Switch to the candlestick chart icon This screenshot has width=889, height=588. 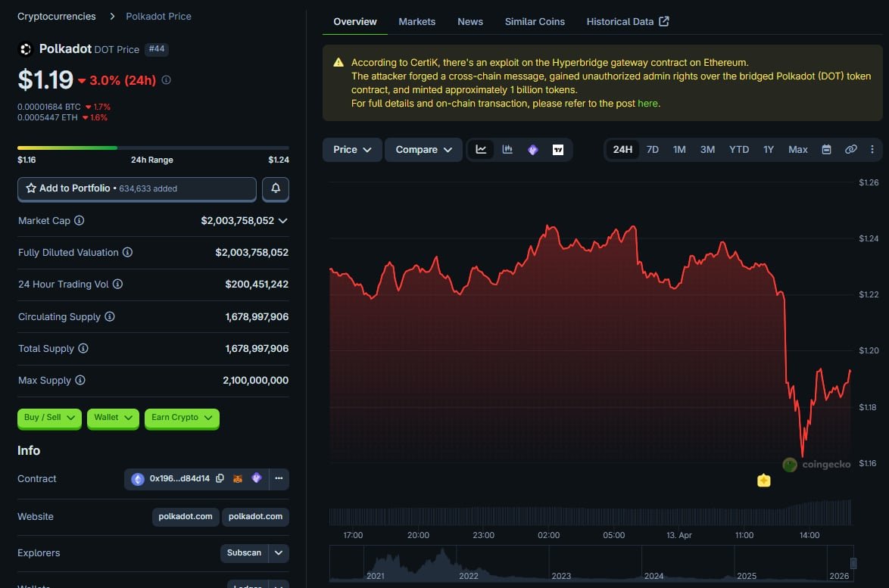click(x=507, y=150)
